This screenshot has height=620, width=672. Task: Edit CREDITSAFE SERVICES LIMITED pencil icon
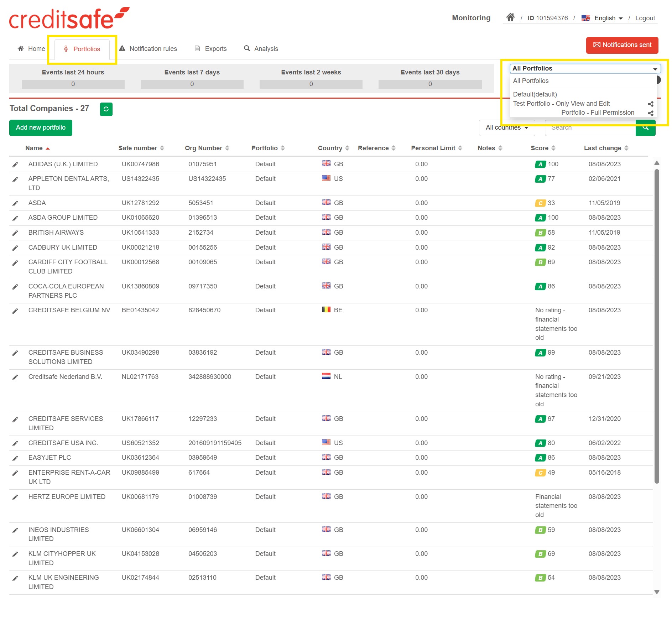click(15, 420)
